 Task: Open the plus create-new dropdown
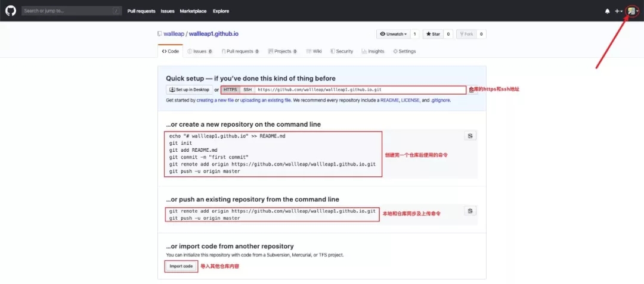619,11
